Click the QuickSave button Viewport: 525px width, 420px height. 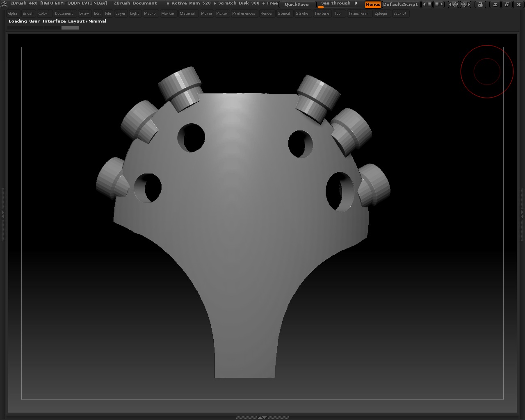[x=297, y=5]
